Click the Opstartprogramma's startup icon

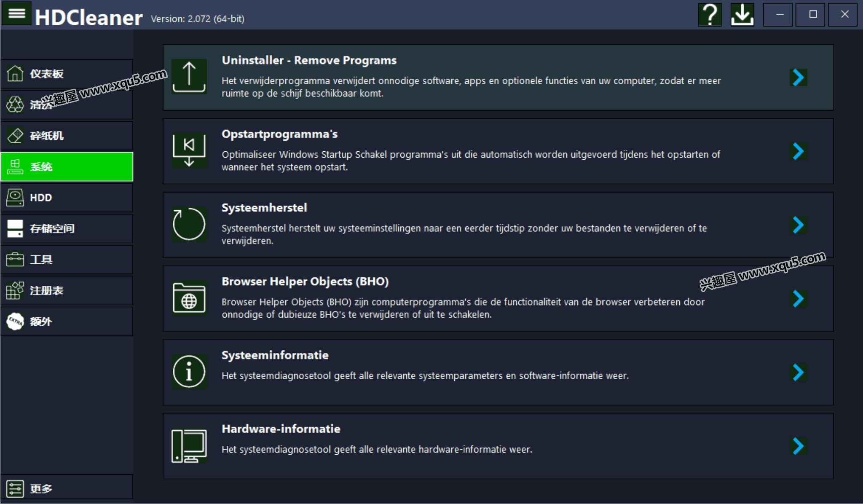189,151
